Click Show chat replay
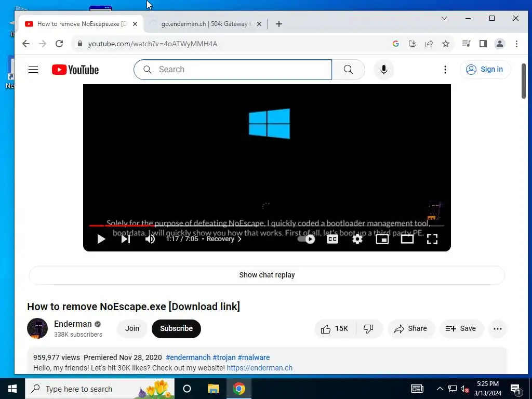The height and width of the screenshot is (399, 532). tap(267, 275)
